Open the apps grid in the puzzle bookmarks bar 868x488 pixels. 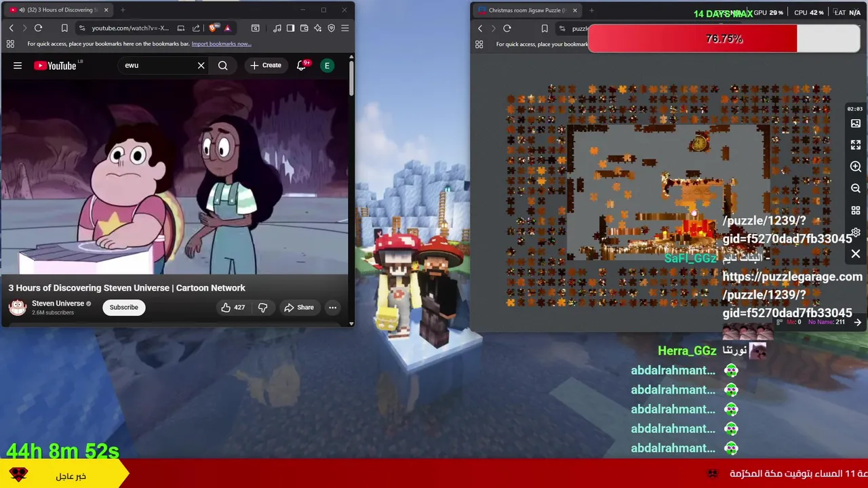click(x=479, y=44)
